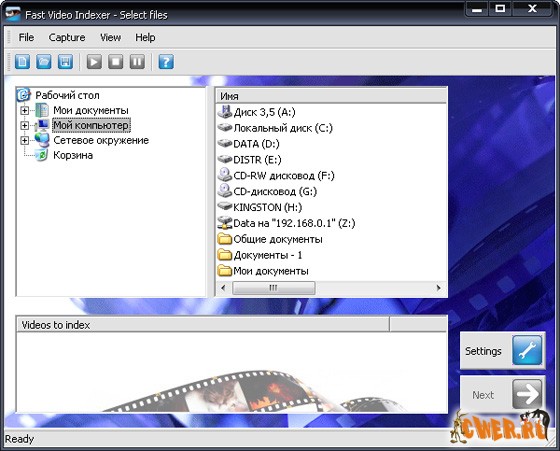Select CD-RW дисковод (F:) entry

[284, 176]
